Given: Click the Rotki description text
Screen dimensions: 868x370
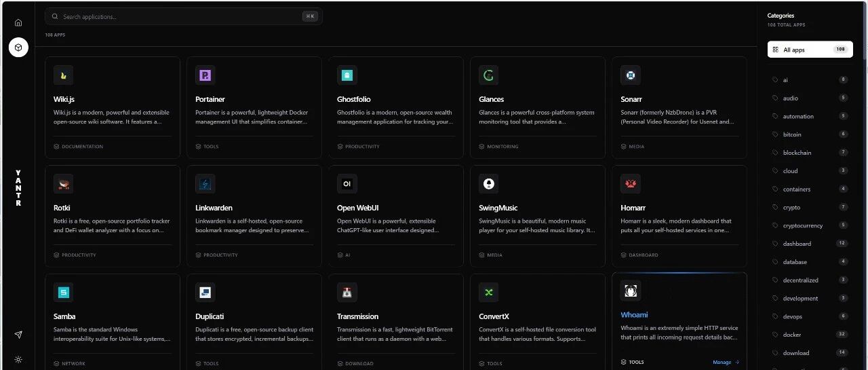Looking at the screenshot, I should 112,225.
